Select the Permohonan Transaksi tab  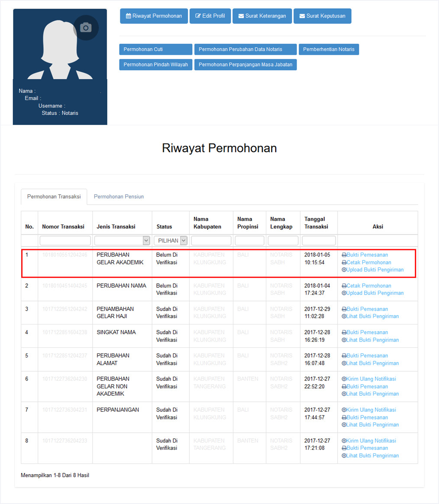pyautogui.click(x=54, y=196)
